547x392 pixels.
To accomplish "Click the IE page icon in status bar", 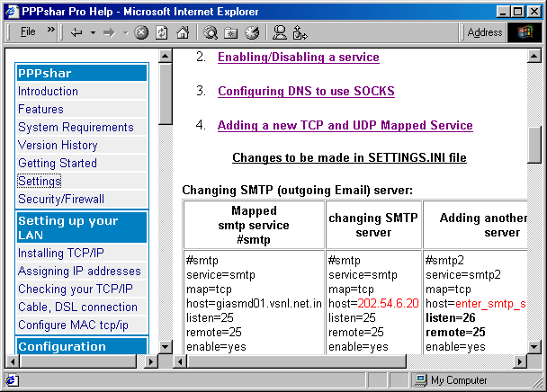I will 11,380.
